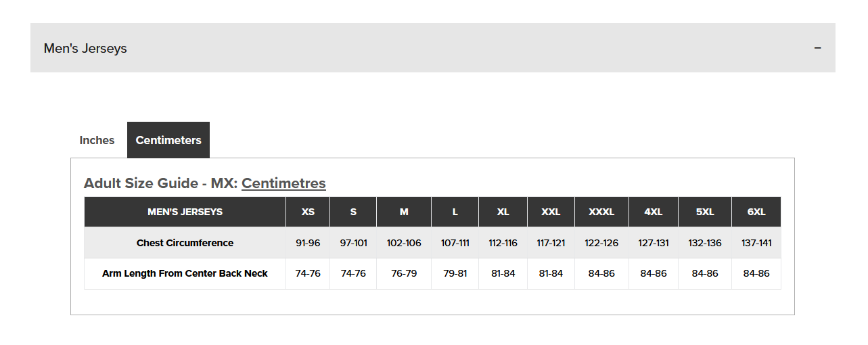This screenshot has width=868, height=345.
Task: Click the Men's Jerseys accordion header
Action: pyautogui.click(x=433, y=48)
